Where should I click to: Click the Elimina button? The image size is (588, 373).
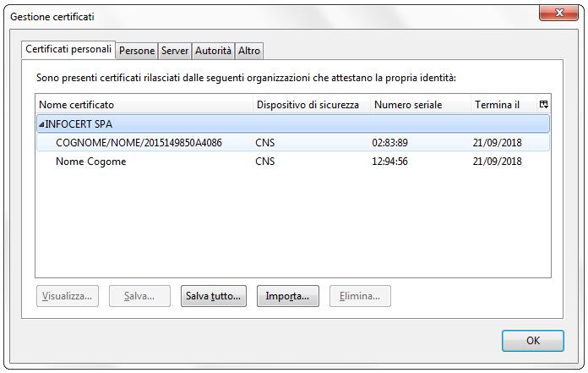point(360,297)
